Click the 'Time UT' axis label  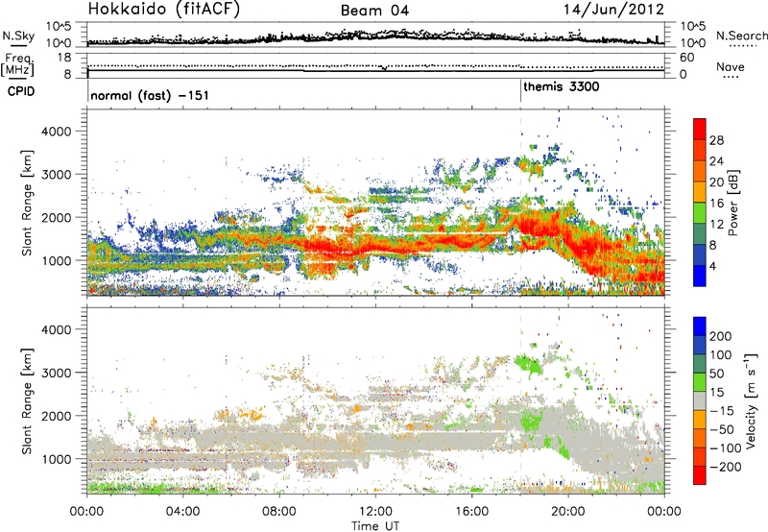(375, 525)
